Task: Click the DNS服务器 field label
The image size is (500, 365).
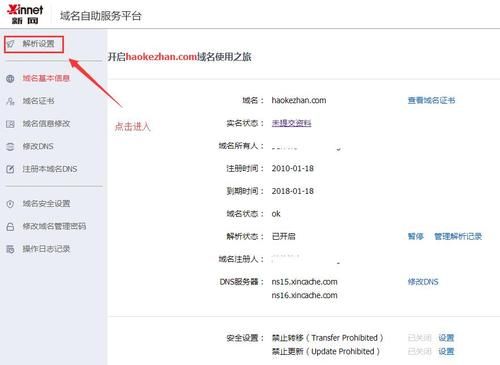Action: (241, 282)
